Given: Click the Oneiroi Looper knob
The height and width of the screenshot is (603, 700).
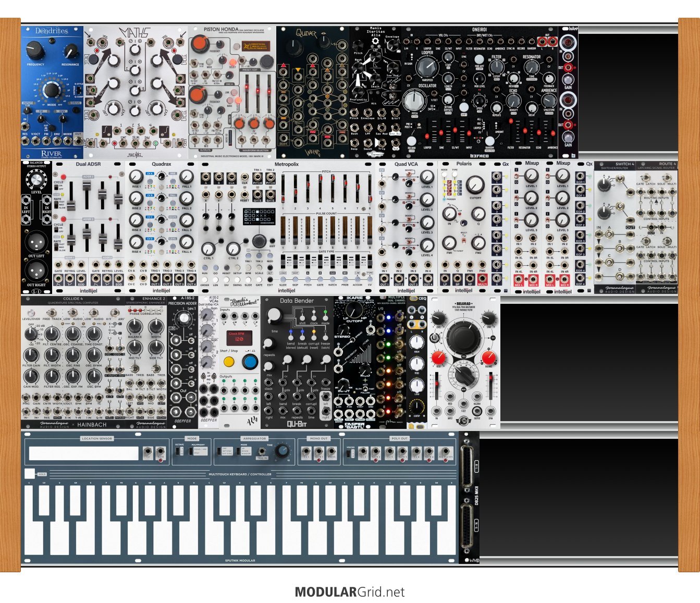Looking at the screenshot, I should pos(427,66).
